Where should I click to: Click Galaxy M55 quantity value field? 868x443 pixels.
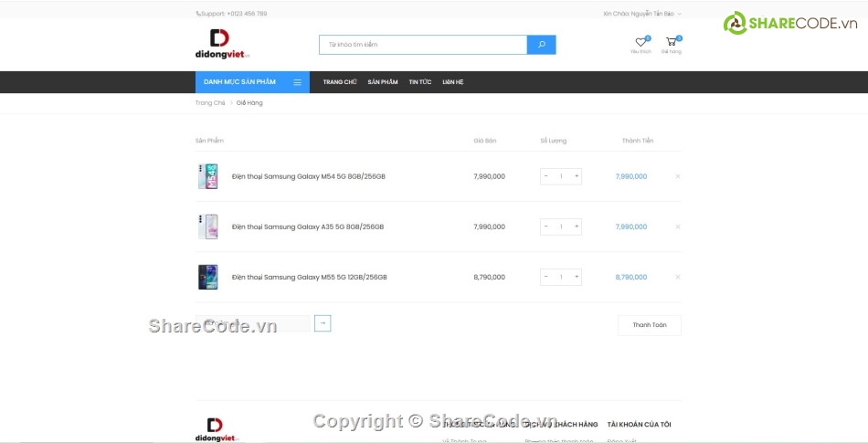561,277
